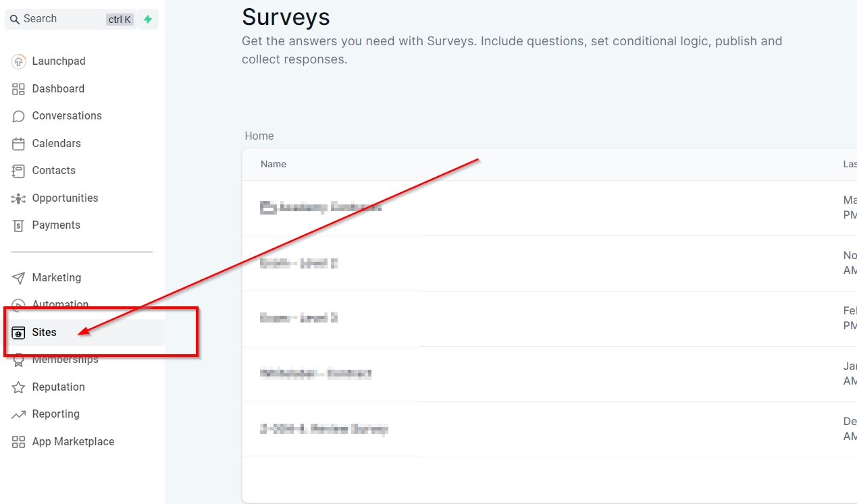
Task: Click the Payments dollar icon
Action: [18, 225]
